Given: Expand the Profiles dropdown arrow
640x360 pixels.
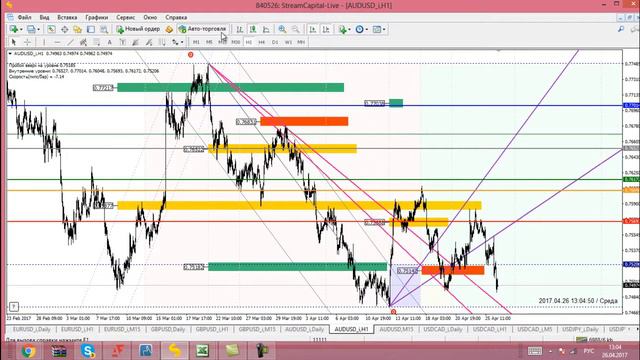Looking at the screenshot, I should 38,29.
